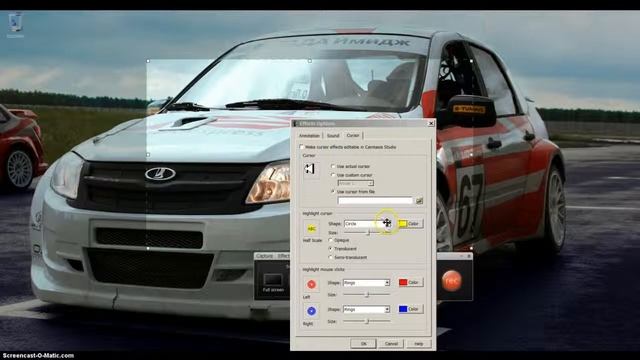Pick the yellow highlight cursor Color button
Viewport: 640px width, 360px height.
(x=410, y=224)
